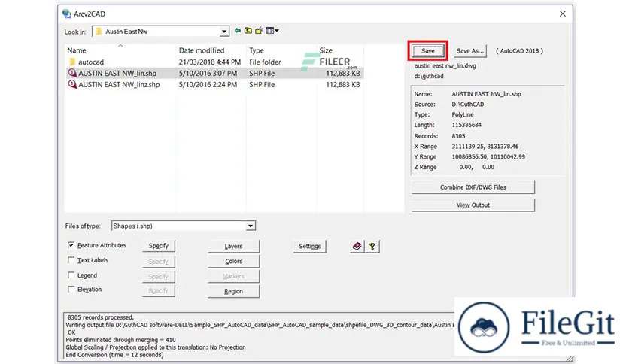Sort files by Type column header
The height and width of the screenshot is (364, 629).
pyautogui.click(x=257, y=50)
